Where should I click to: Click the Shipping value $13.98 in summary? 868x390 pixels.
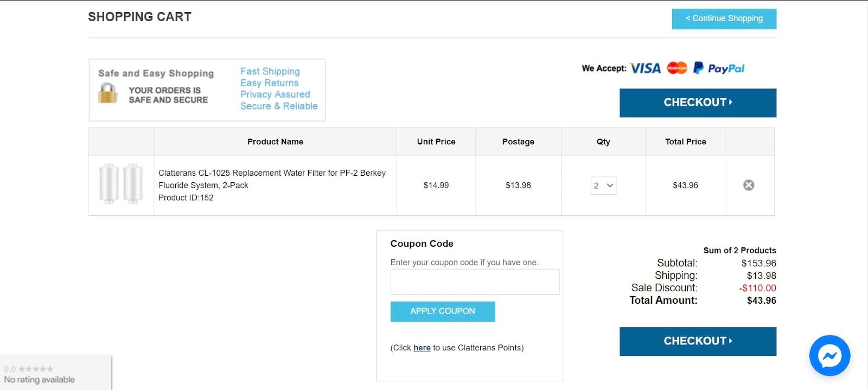pyautogui.click(x=761, y=276)
